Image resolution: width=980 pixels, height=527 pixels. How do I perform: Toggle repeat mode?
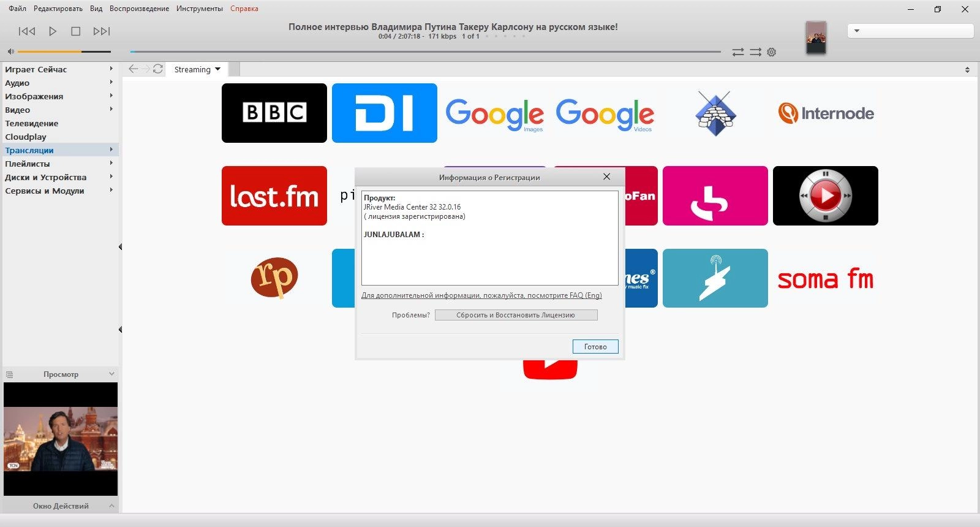738,52
